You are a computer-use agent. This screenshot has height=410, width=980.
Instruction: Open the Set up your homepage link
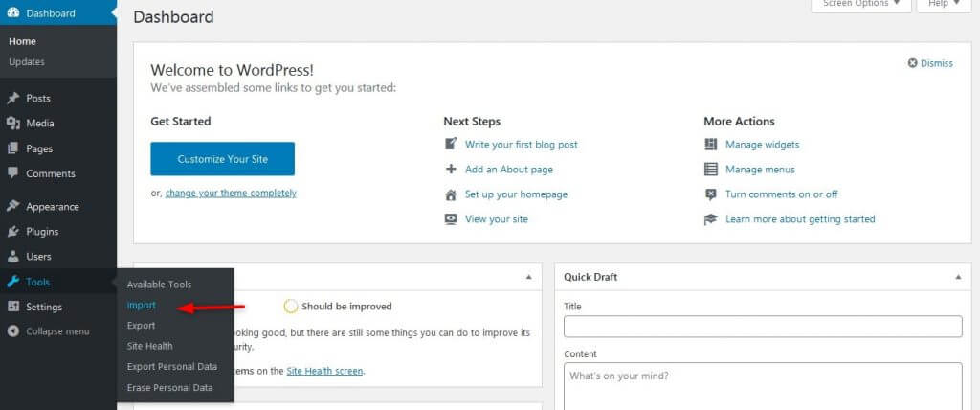(516, 194)
